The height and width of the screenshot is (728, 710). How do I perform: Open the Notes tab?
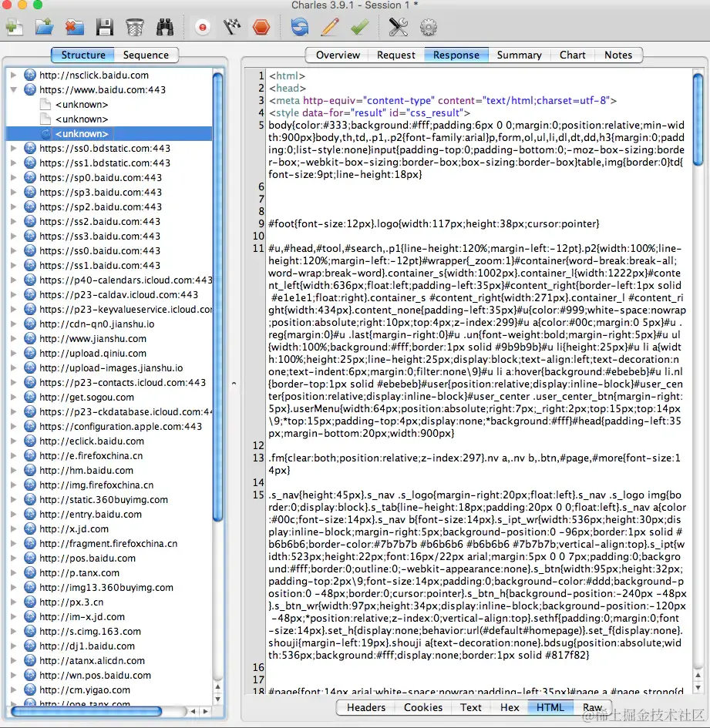pos(618,55)
